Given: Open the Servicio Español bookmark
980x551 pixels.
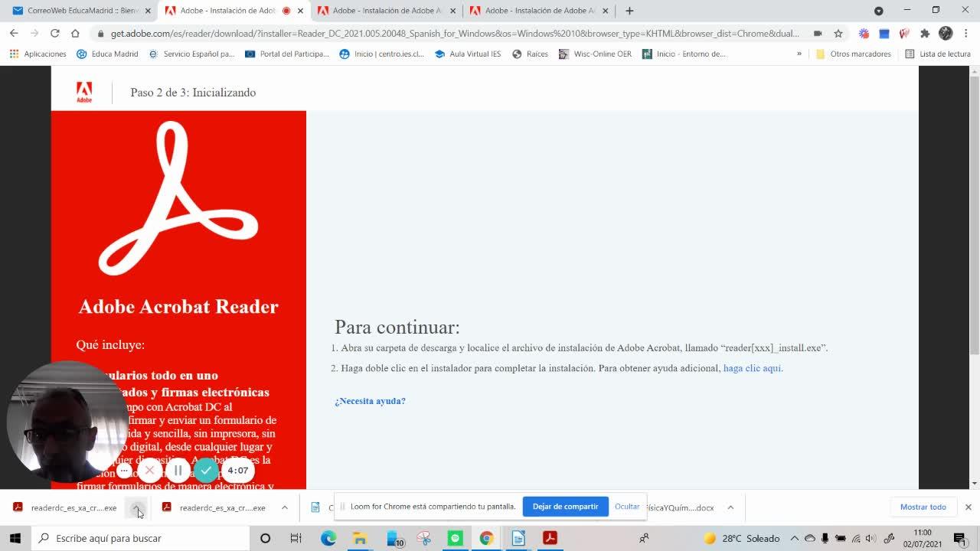Looking at the screenshot, I should point(191,54).
